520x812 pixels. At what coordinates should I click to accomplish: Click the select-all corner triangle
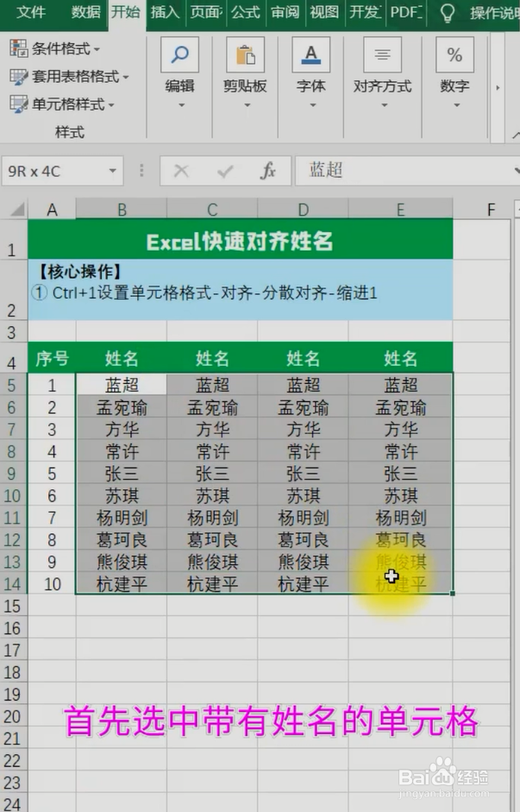tap(17, 209)
